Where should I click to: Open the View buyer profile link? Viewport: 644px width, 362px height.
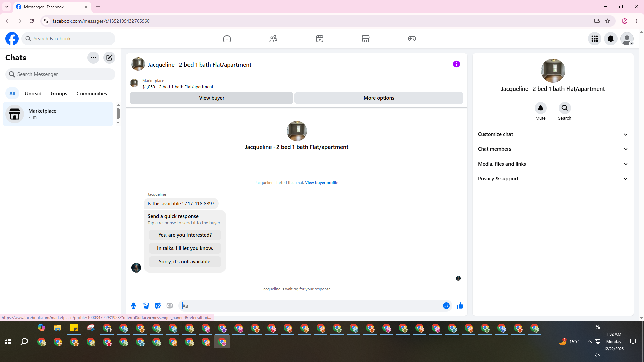[322, 183]
